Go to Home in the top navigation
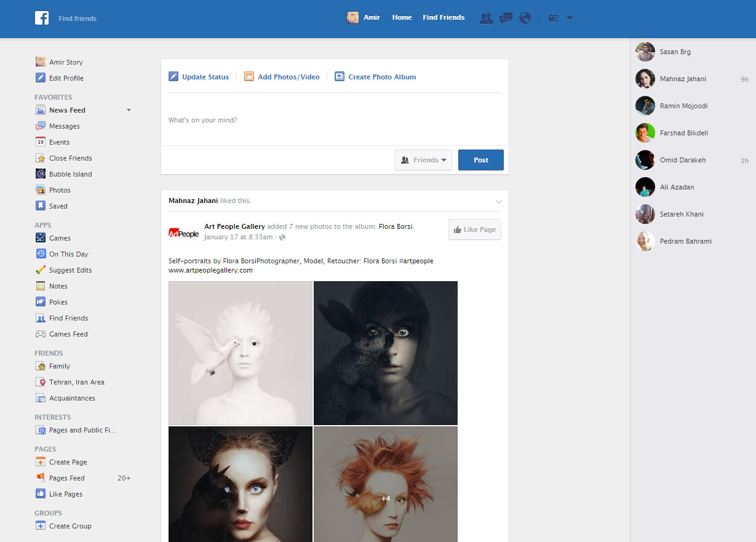 402,17
